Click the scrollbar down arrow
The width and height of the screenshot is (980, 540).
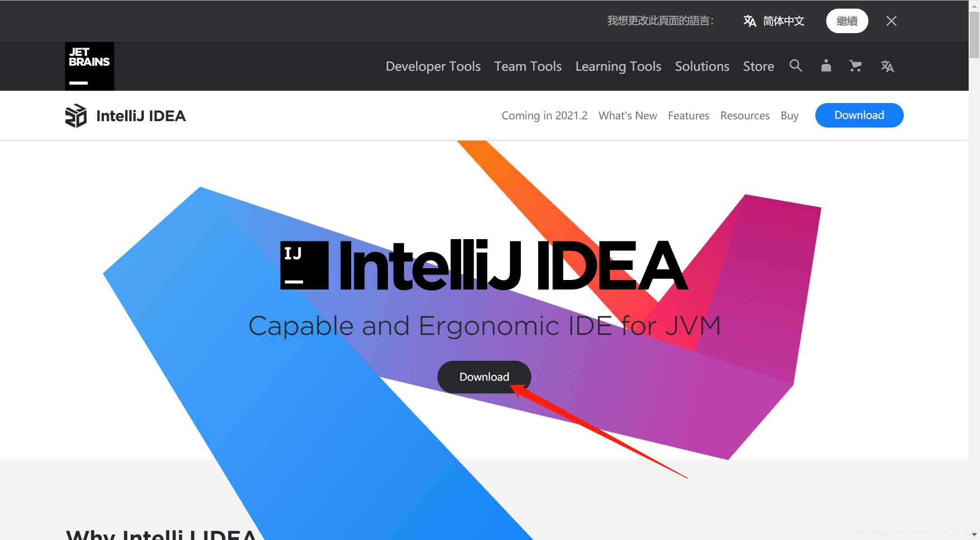pos(974,535)
